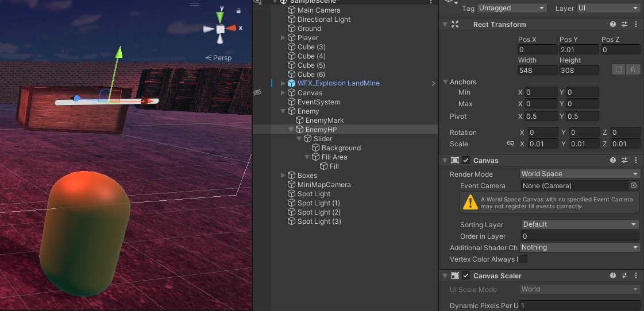Open Additional Shader Channels dropdown
Viewport: 644px width, 311px height.
(x=580, y=247)
